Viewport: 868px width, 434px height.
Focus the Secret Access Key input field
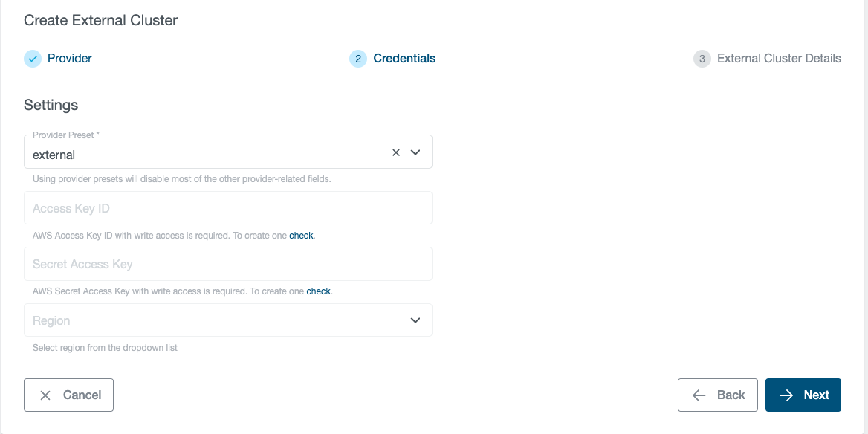pyautogui.click(x=227, y=264)
